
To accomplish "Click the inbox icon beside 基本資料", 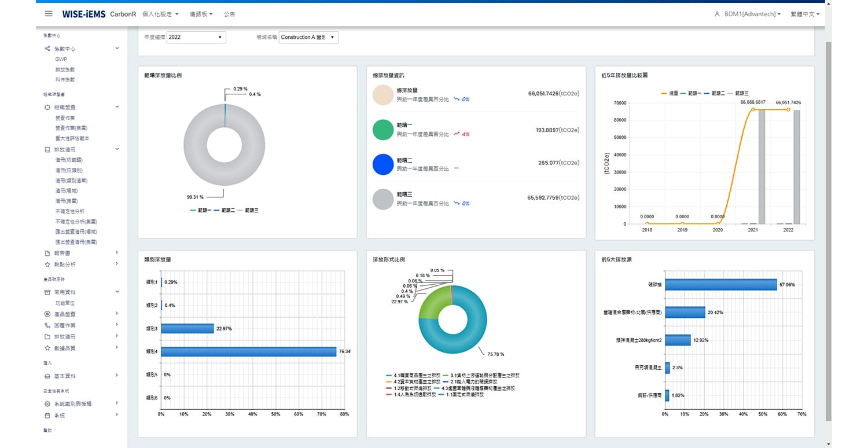I will click(x=47, y=376).
